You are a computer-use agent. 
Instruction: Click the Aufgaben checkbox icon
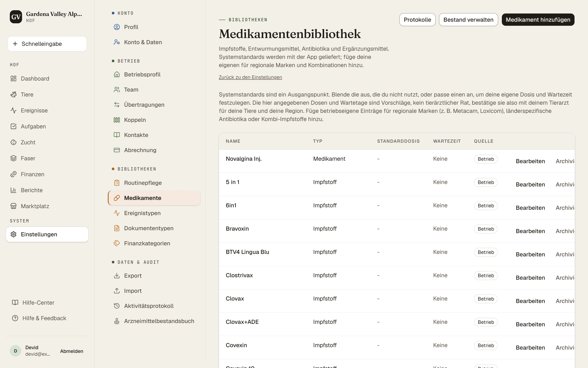[13, 126]
